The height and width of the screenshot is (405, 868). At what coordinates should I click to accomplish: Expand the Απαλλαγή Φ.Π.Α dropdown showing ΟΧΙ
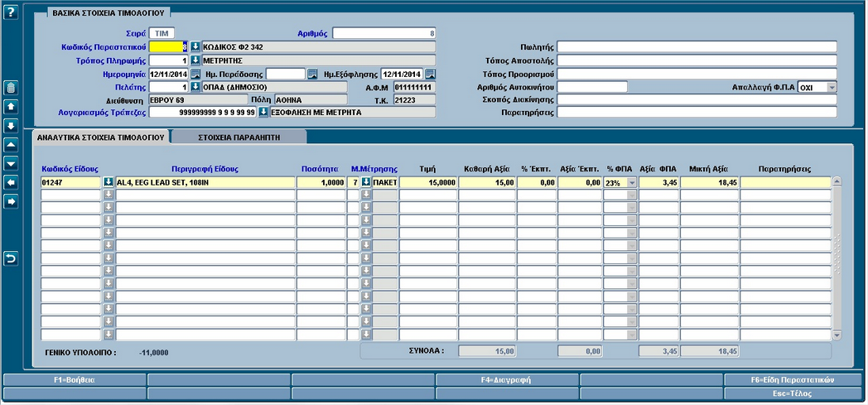832,88
